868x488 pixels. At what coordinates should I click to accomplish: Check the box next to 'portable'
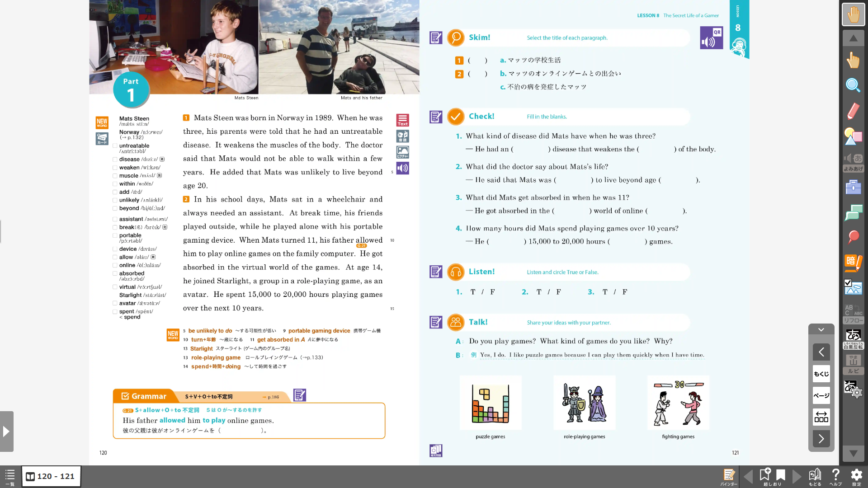pos(115,235)
